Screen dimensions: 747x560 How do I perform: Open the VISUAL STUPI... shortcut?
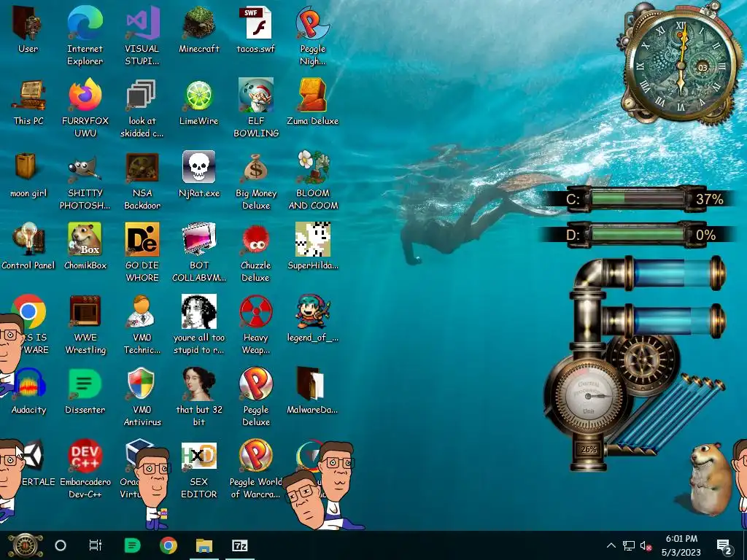[x=142, y=36]
